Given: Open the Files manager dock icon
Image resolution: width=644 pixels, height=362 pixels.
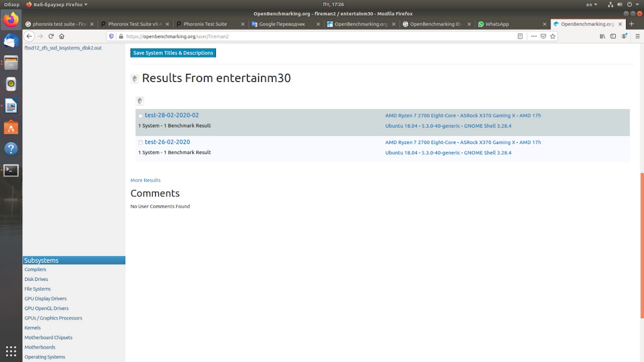Looking at the screenshot, I should click(11, 63).
